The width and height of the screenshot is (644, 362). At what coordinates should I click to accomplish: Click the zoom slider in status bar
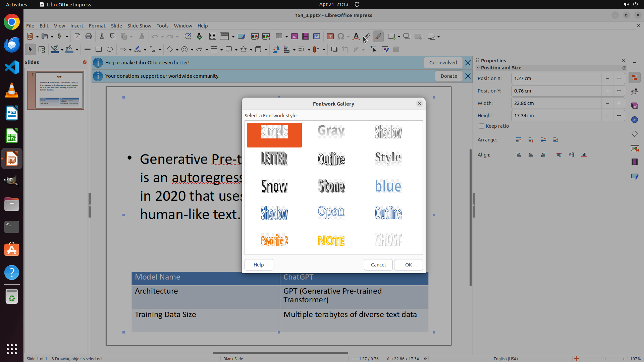click(604, 359)
